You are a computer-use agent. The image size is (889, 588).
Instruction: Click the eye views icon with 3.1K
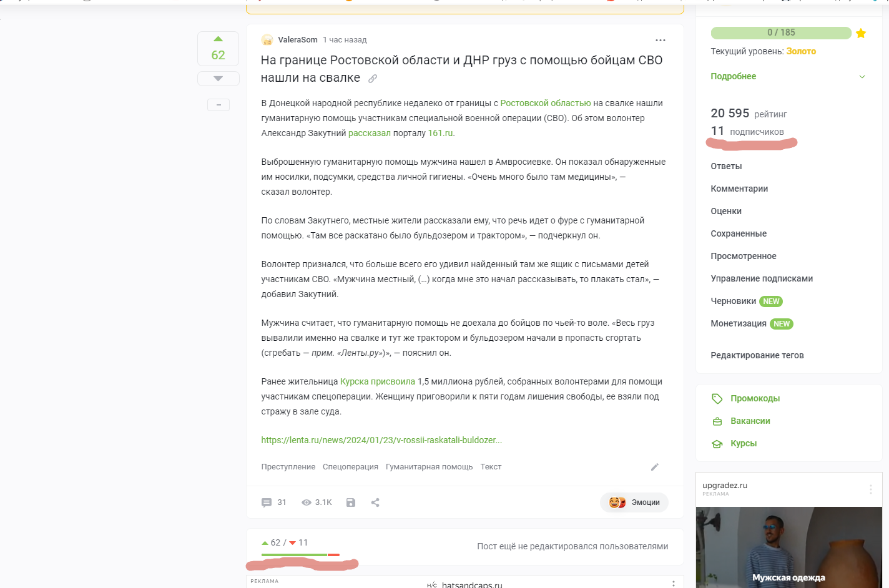point(307,502)
